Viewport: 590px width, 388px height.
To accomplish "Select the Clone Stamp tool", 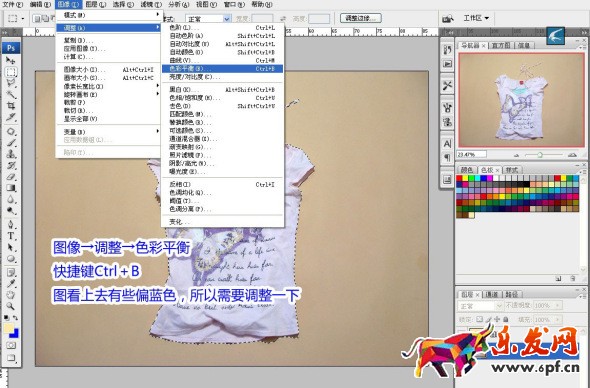I will pos(11,154).
